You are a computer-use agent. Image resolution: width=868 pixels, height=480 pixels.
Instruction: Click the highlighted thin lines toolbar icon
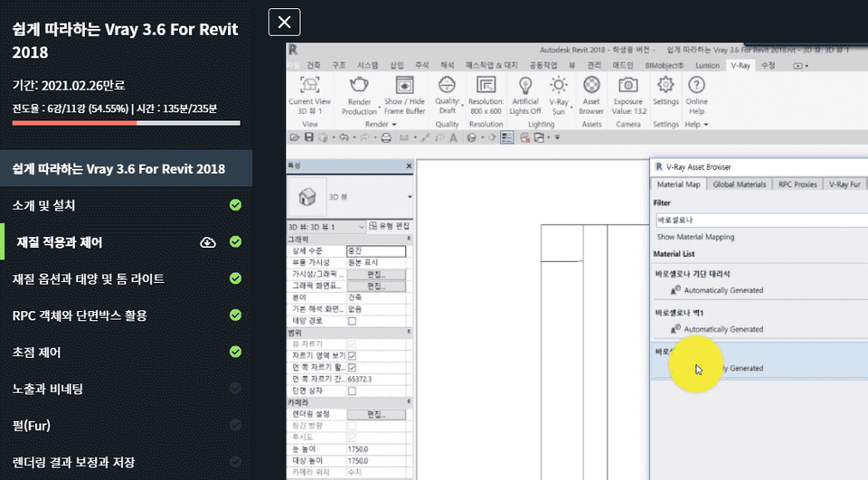[x=506, y=137]
